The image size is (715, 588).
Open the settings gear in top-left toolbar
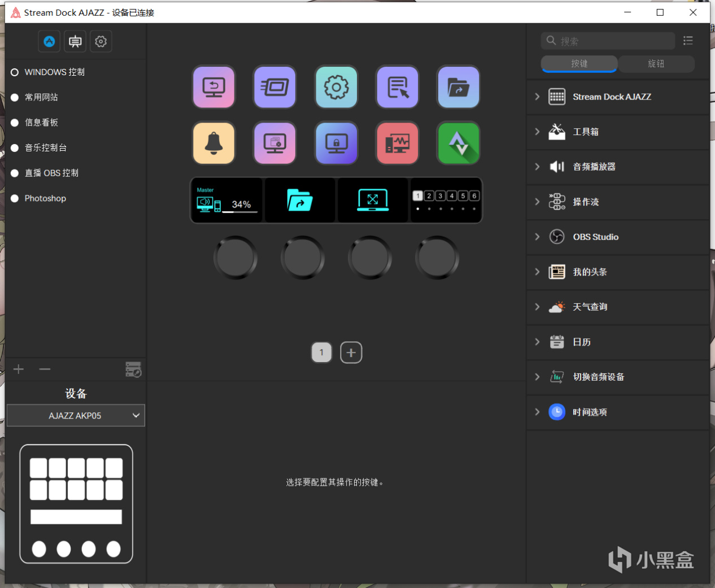click(x=101, y=41)
